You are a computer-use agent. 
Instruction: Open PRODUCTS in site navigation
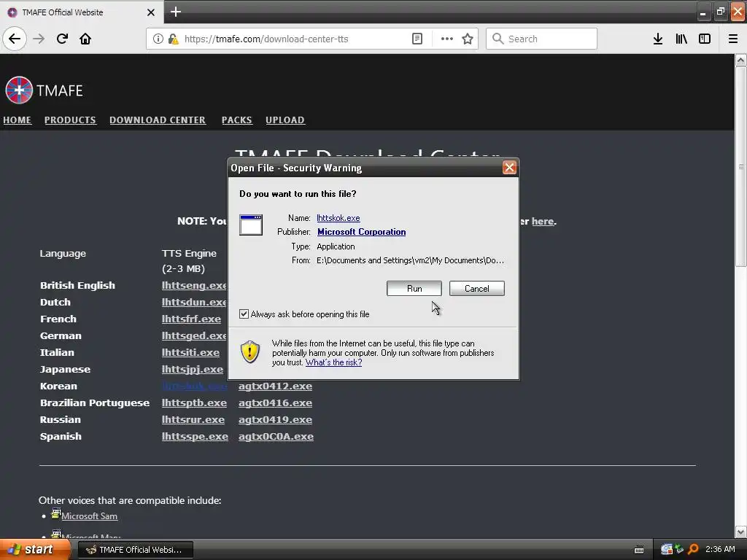click(70, 120)
